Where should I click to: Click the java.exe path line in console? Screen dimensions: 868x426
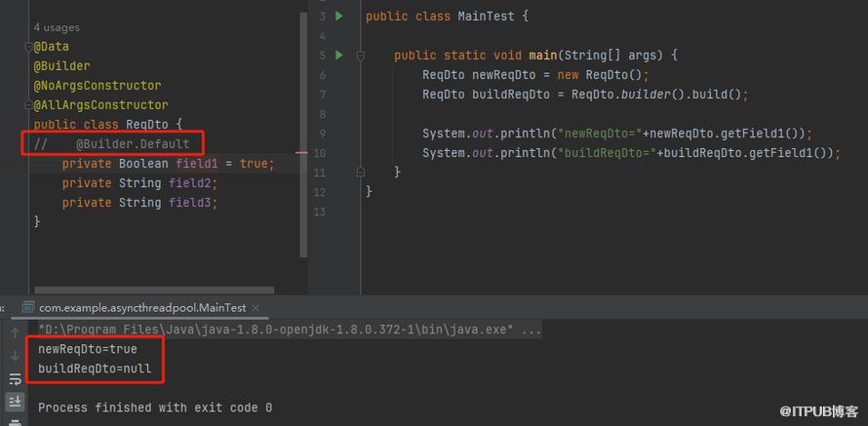pos(275,330)
